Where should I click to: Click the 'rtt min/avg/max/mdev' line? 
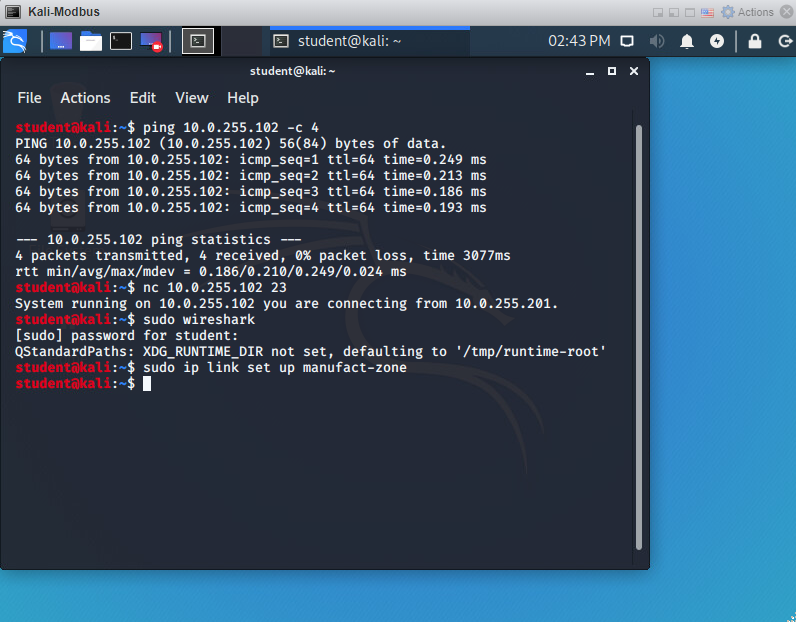pyautogui.click(x=211, y=272)
